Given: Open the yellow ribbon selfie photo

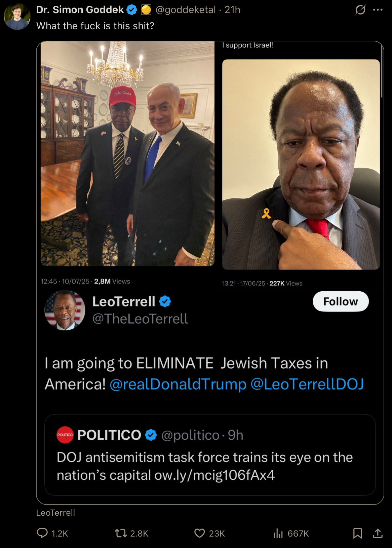Looking at the screenshot, I should click(x=301, y=165).
